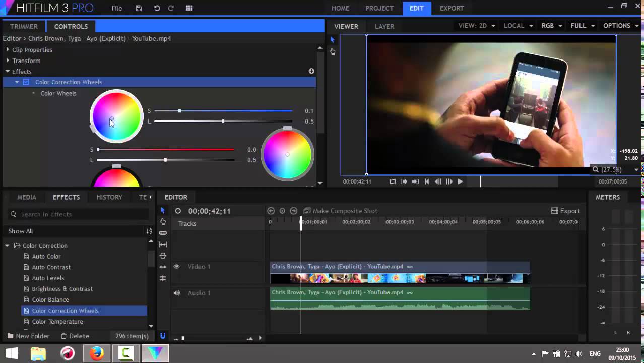The width and height of the screenshot is (644, 363).
Task: Click the Export button in editor
Action: tap(565, 211)
